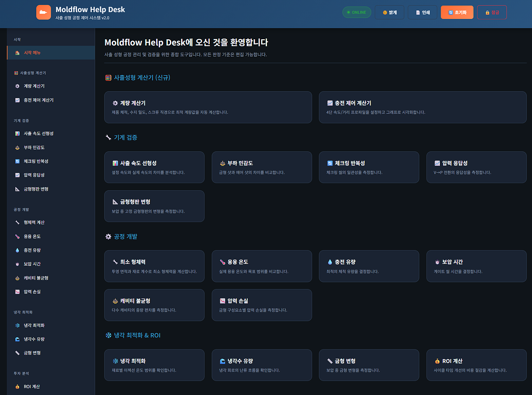Click the wrench icon beside sidebar 형체력 계산
Image resolution: width=532 pixels, height=395 pixels.
[17, 222]
